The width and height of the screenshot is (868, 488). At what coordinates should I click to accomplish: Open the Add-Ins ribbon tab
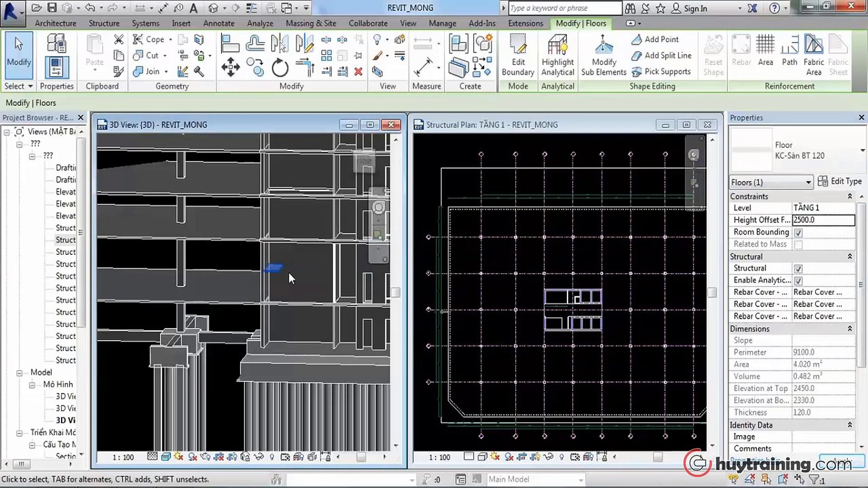[482, 23]
